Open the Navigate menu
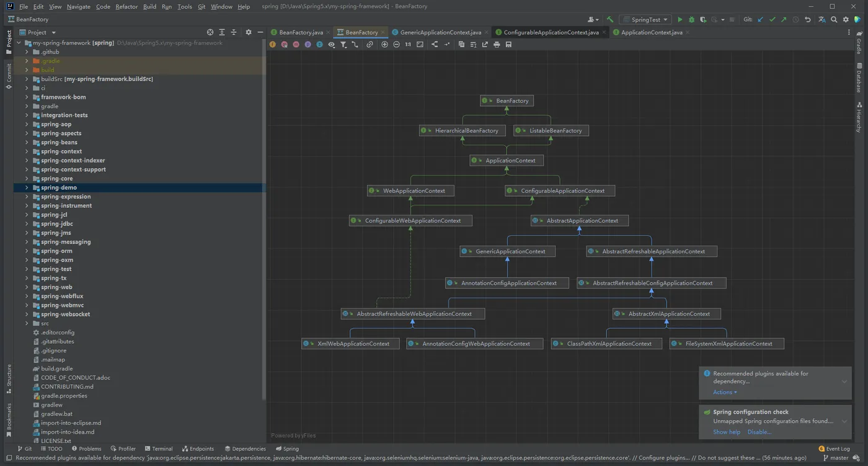This screenshot has height=466, width=868. [x=78, y=6]
